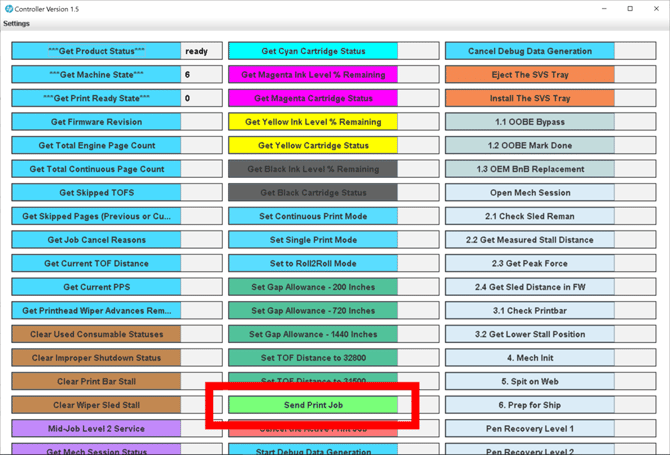This screenshot has width=670, height=455.
Task: Query the Get Cyan Cartridge Status button
Action: [x=313, y=51]
